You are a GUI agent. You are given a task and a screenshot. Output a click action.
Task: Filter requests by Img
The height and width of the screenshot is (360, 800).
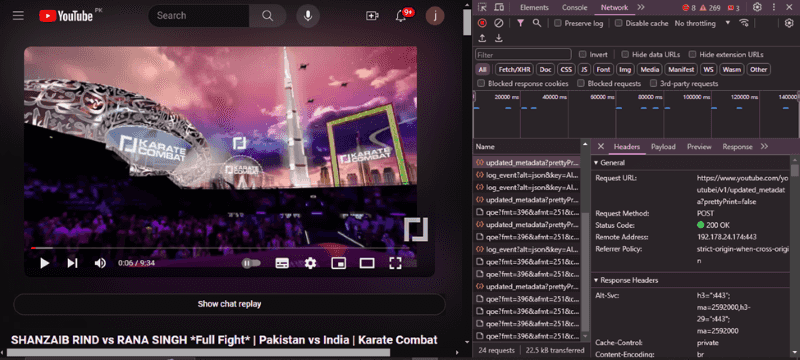pyautogui.click(x=625, y=69)
